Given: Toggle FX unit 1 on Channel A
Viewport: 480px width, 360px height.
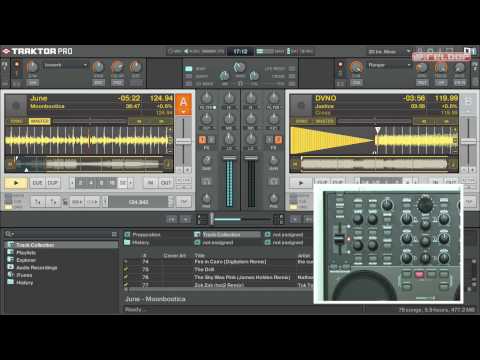Looking at the screenshot, I should tap(202, 140).
